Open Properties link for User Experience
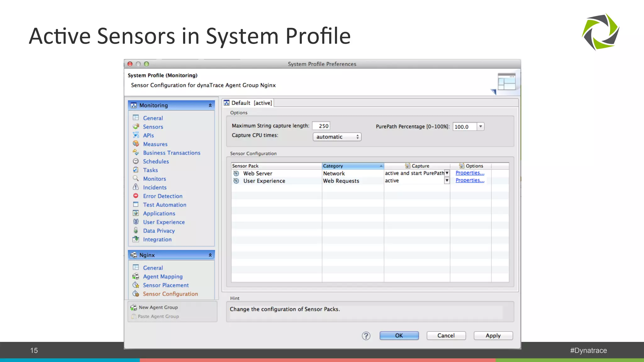This screenshot has height=362, width=644. pyautogui.click(x=470, y=180)
